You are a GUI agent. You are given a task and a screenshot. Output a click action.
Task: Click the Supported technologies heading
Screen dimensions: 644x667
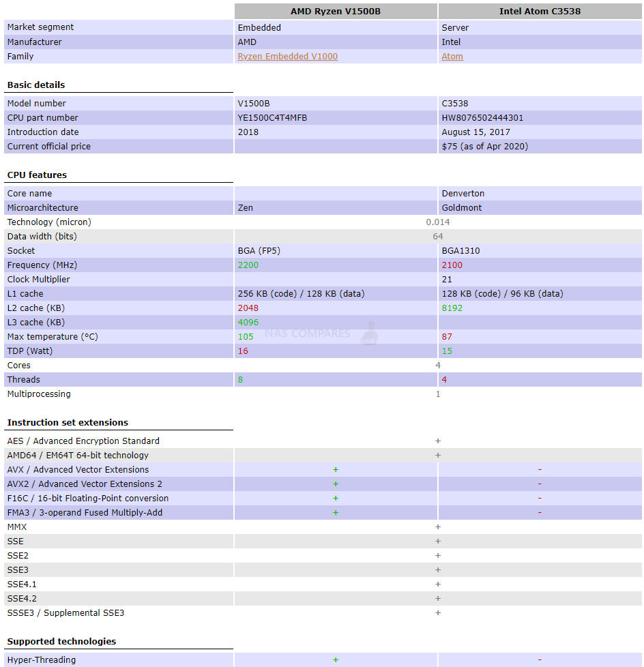[61, 642]
